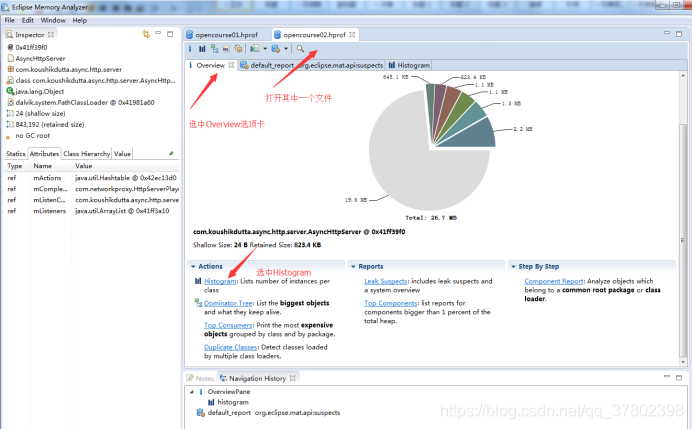Click the default_report icon in Navigation History
This screenshot has height=429, width=693.
pos(200,413)
